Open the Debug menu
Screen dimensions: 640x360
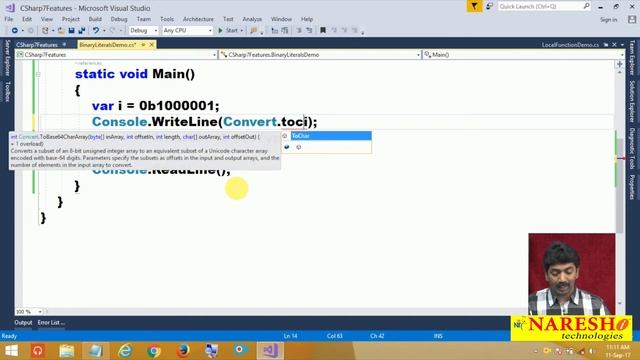coord(119,19)
